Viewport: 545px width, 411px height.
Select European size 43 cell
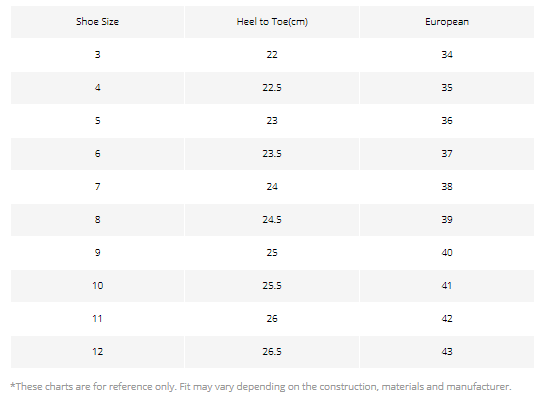tap(447, 352)
